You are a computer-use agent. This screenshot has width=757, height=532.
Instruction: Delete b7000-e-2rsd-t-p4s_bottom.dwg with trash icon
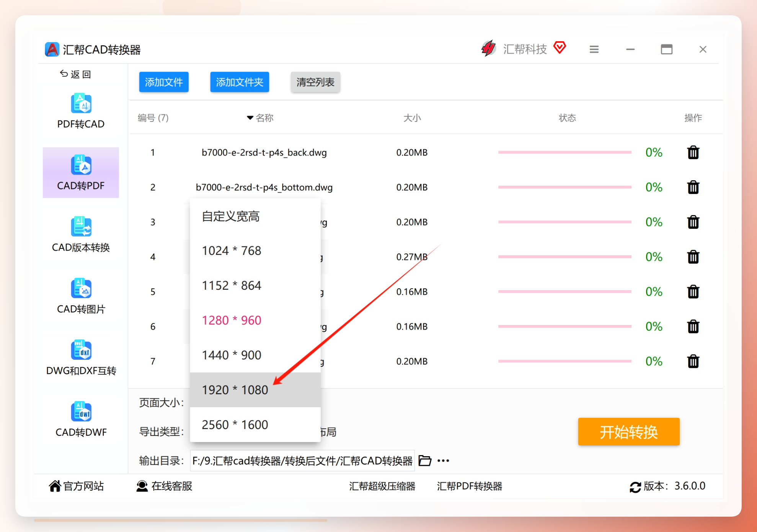click(x=693, y=187)
